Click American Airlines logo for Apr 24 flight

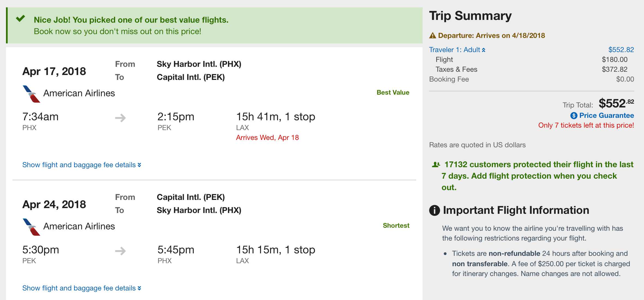pos(31,227)
